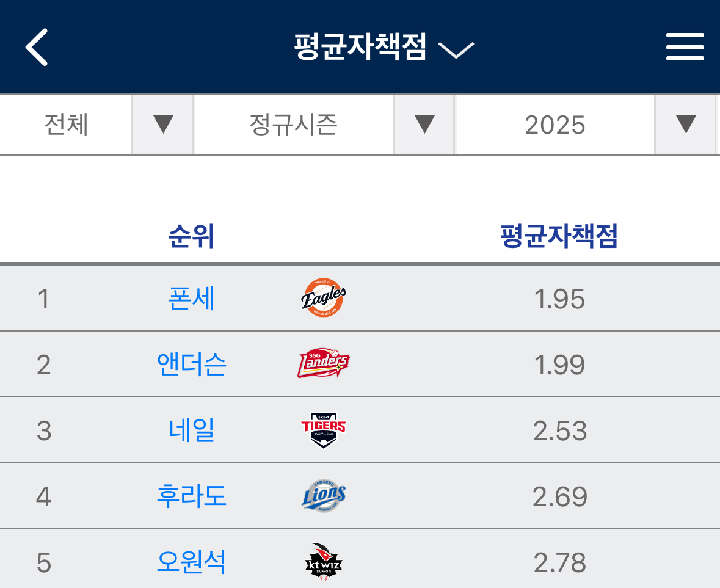Open player 후라도's profile link
The height and width of the screenshot is (588, 720).
[x=191, y=496]
